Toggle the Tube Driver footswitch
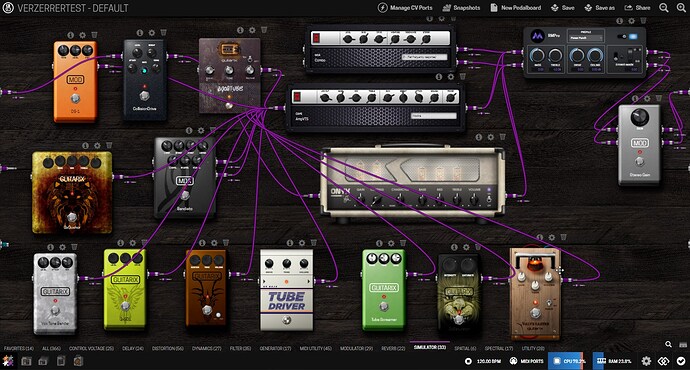Viewport: 690px width, 370px height. (286, 321)
